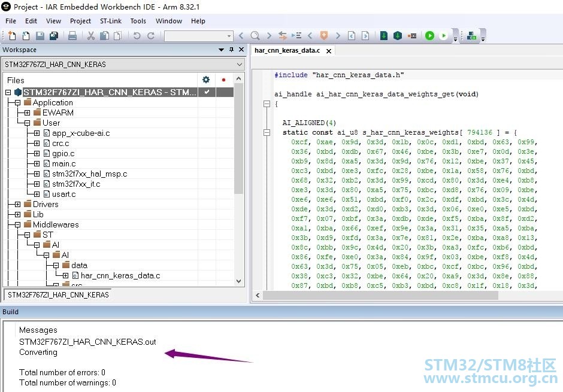Click the Paste toolbar icon
The image size is (563, 392).
coord(117,35)
